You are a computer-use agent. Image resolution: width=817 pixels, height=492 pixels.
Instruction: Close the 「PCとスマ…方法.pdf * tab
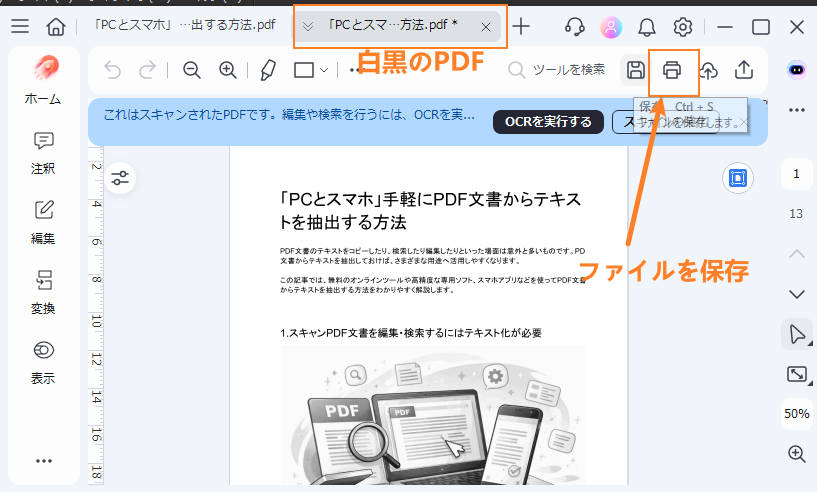(x=486, y=27)
